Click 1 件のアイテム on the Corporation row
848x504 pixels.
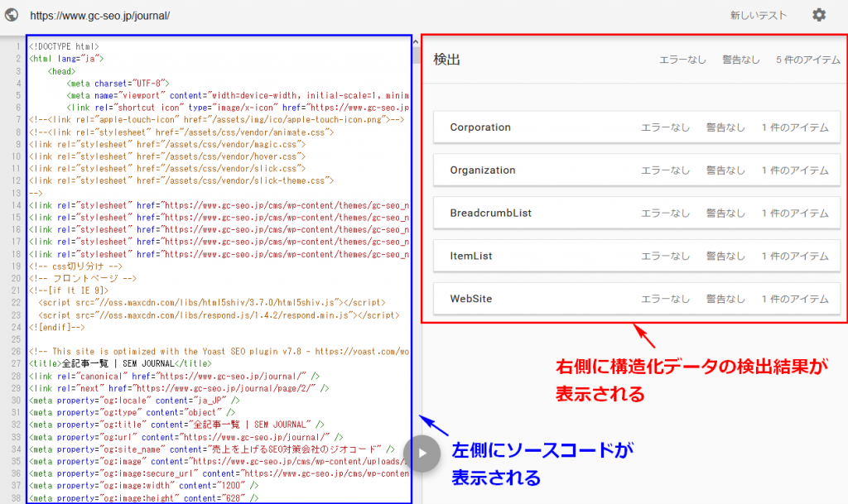(795, 127)
